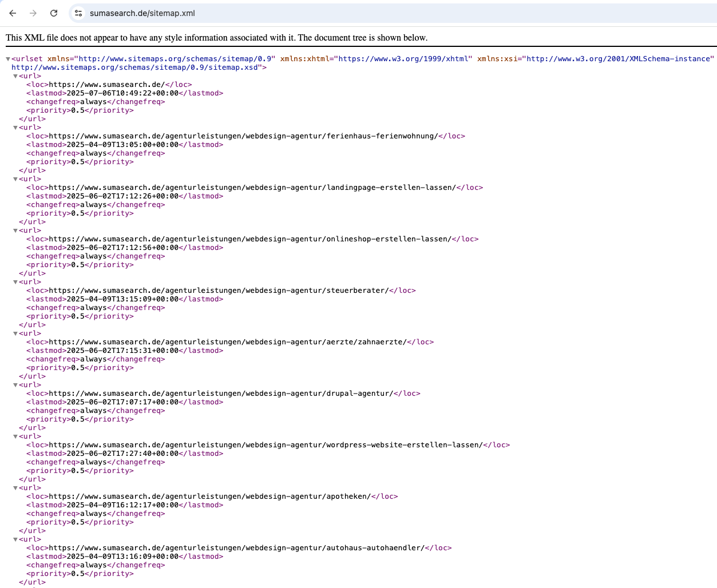Collapse the autohaus-autohaendler url entry
The width and height of the screenshot is (717, 588).
point(15,539)
